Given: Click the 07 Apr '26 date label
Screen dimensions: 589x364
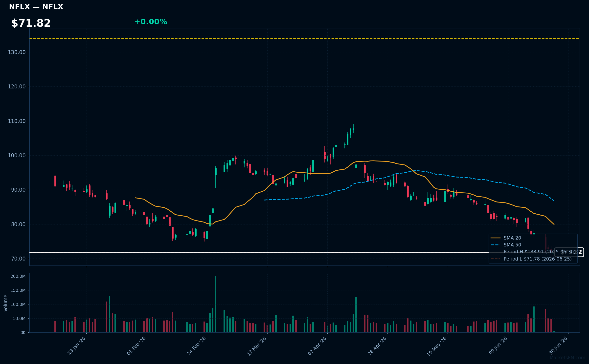Looking at the screenshot, I should click(317, 346).
